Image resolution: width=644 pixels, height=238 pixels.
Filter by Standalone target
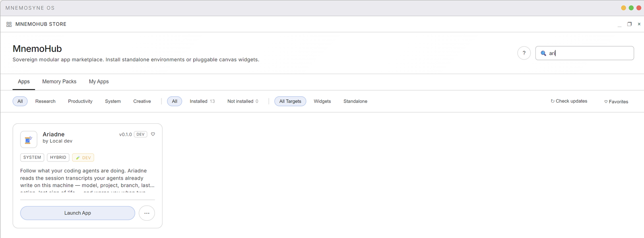pos(355,101)
